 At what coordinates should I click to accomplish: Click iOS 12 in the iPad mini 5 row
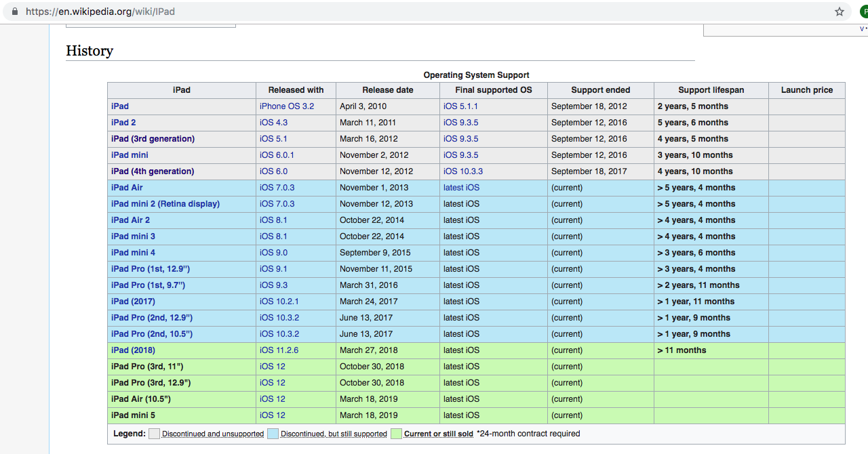pyautogui.click(x=273, y=415)
